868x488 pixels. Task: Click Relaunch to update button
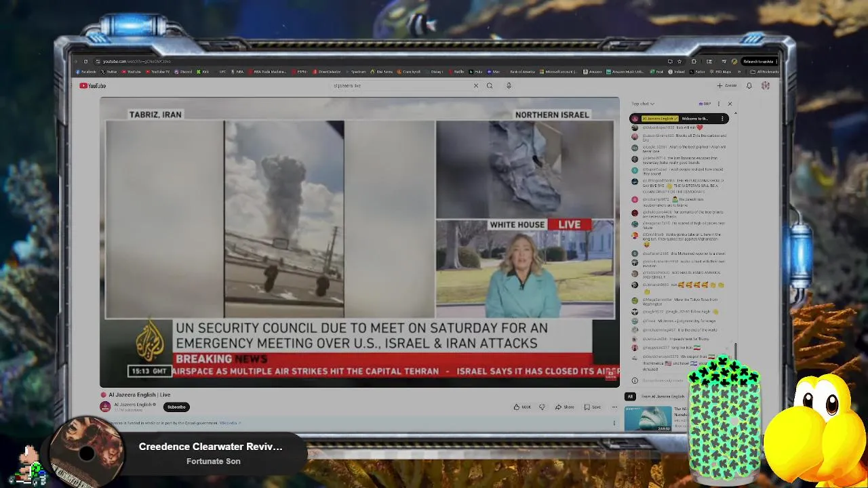coord(758,62)
